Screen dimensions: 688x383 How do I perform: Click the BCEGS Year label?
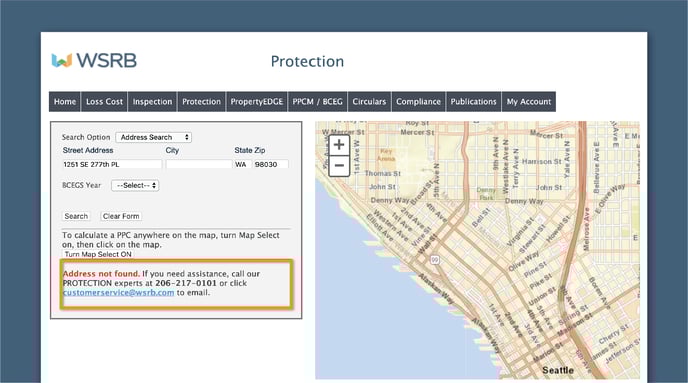tap(82, 185)
